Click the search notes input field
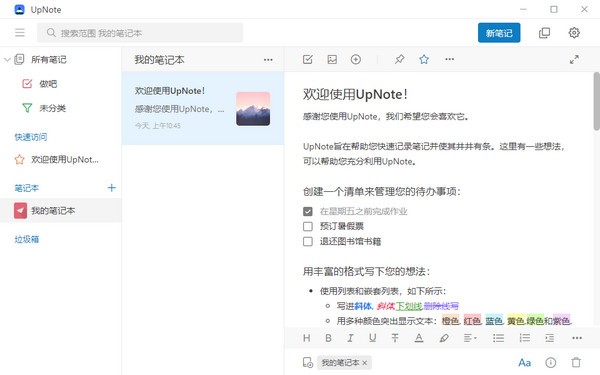Viewport: 600px width, 375px height. coord(140,33)
